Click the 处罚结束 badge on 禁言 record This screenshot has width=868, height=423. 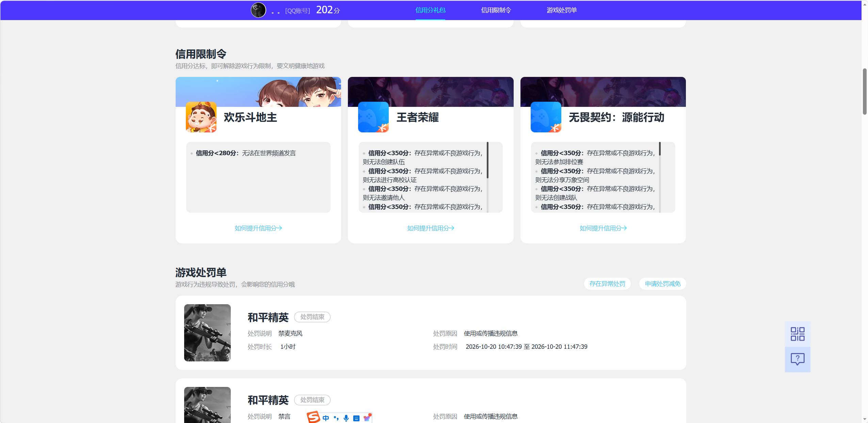tap(312, 400)
